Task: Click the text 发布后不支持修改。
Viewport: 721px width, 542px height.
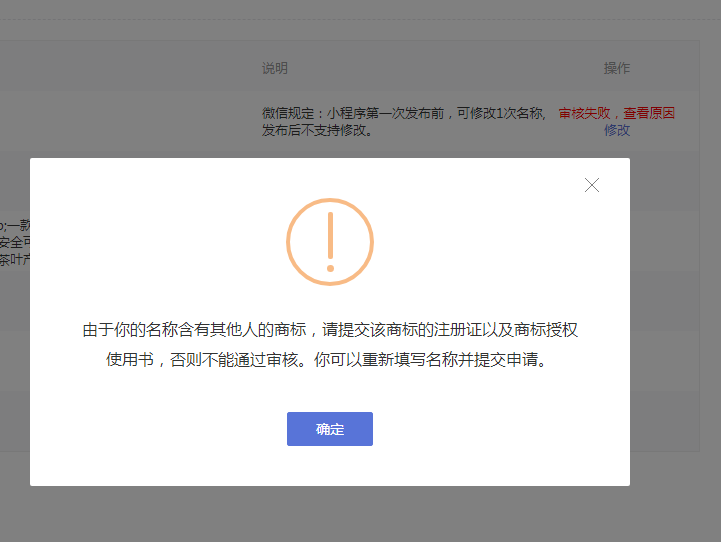Action: coord(317,131)
